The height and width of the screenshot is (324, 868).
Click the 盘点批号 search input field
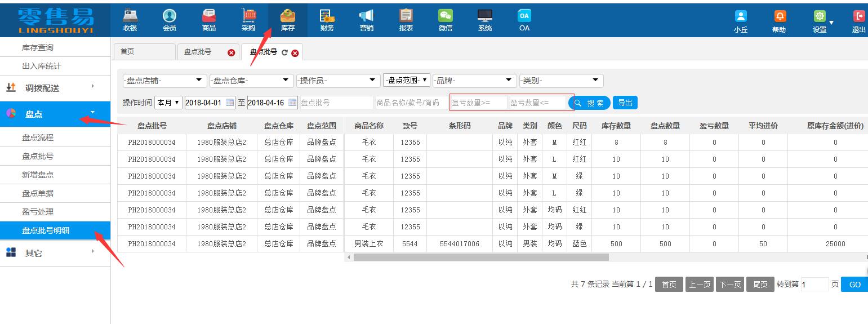pyautogui.click(x=336, y=103)
